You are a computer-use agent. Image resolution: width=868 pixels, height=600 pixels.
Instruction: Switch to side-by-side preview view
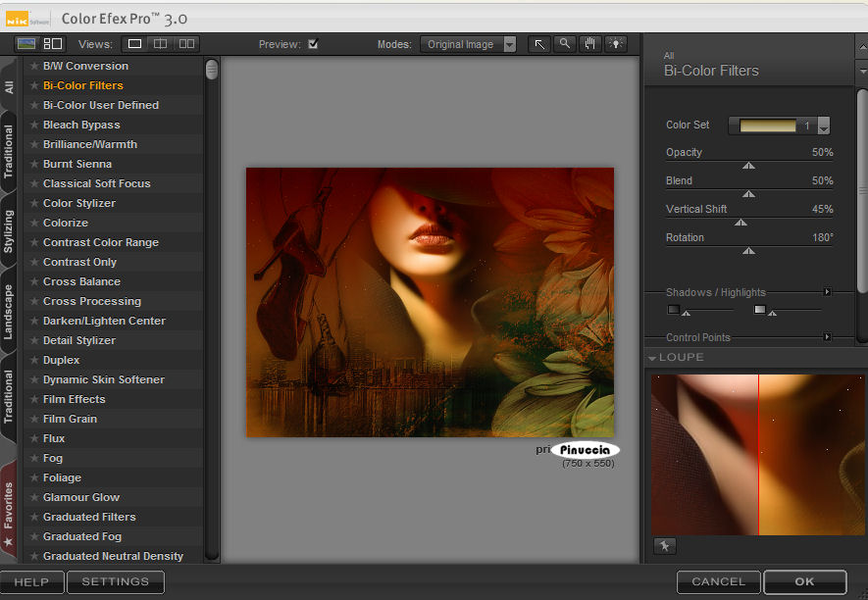pyautogui.click(x=186, y=44)
